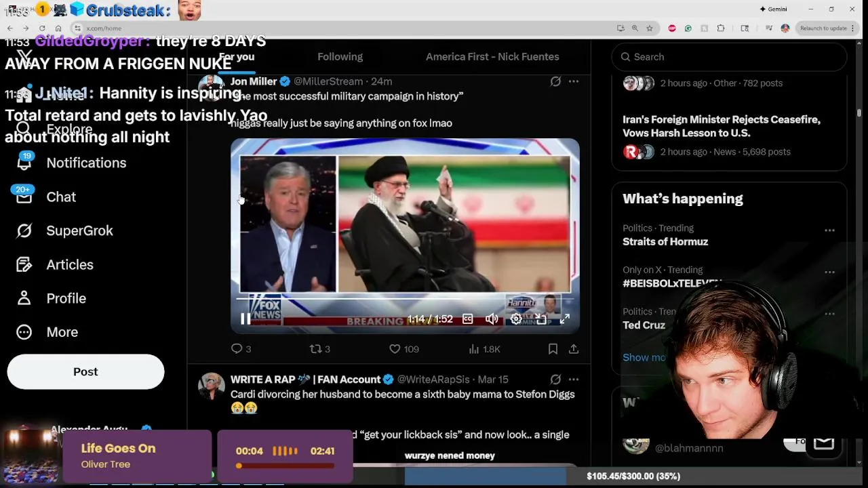Open the video's settings gear
The height and width of the screenshot is (488, 868).
516,319
